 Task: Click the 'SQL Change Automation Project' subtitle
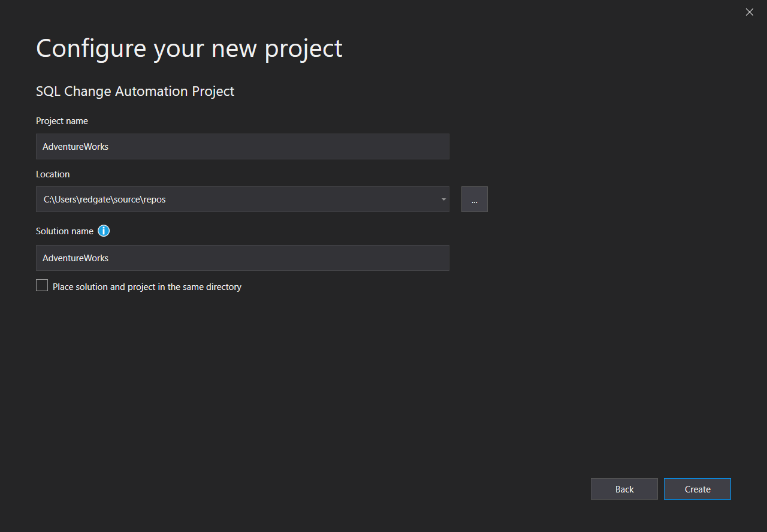(135, 91)
